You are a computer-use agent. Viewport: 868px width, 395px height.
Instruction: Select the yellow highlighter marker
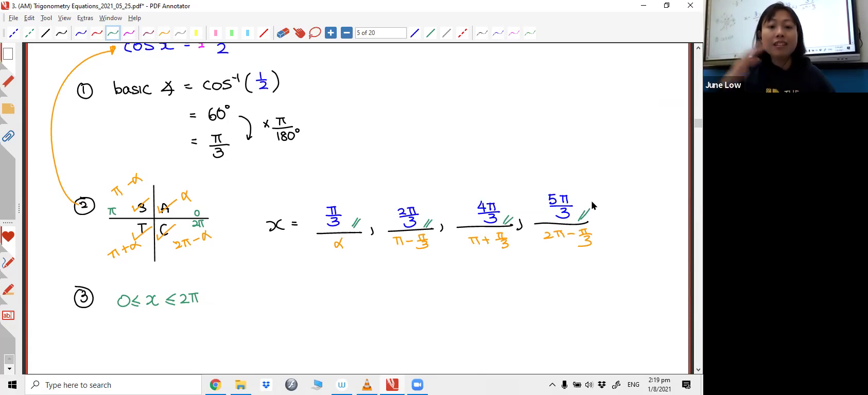[x=196, y=33]
